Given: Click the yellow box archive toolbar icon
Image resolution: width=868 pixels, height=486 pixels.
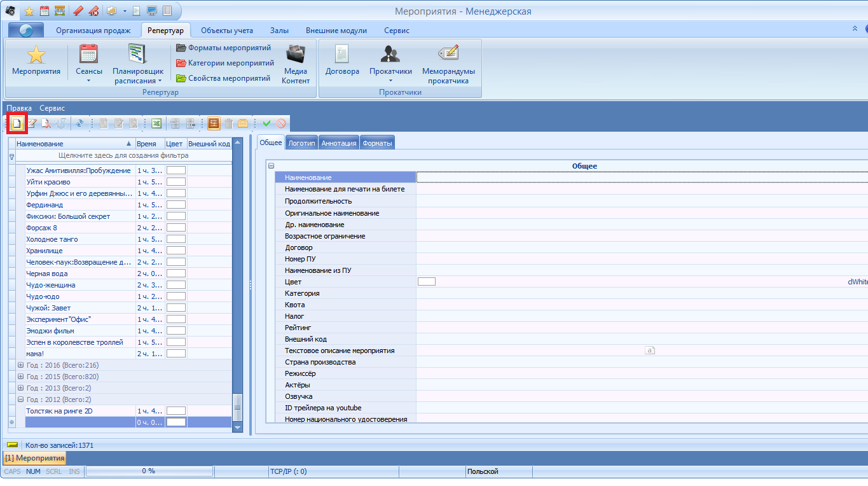Looking at the screenshot, I should 243,123.
